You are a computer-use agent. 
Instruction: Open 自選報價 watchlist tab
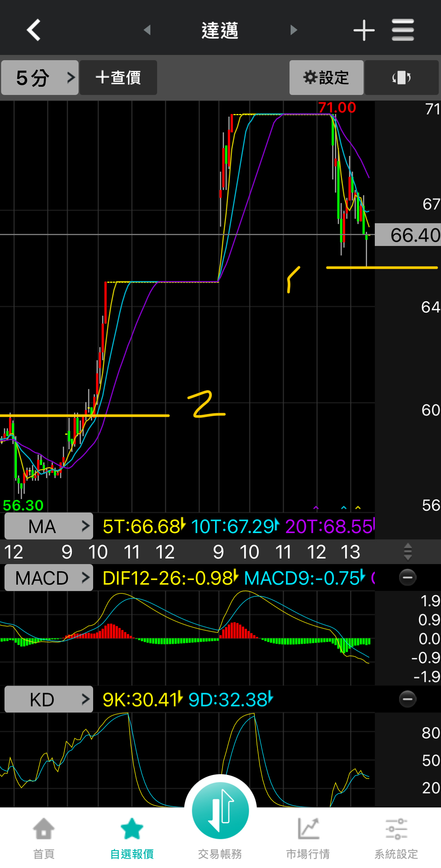tap(132, 839)
